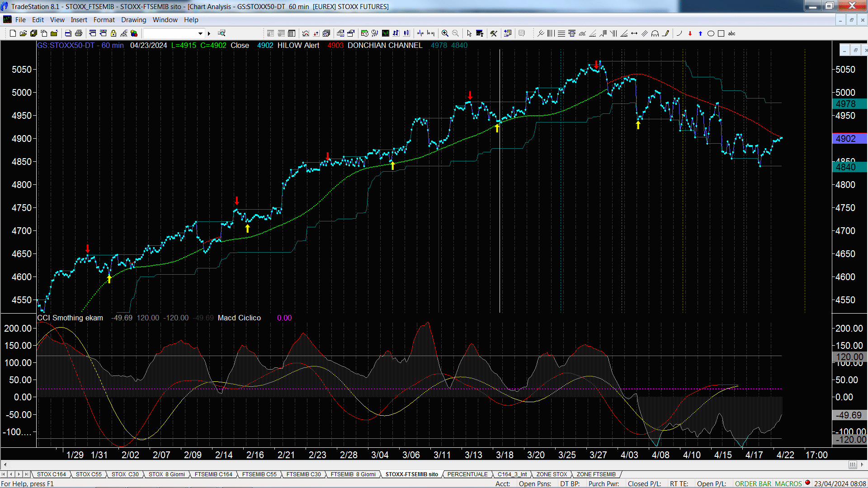Image resolution: width=868 pixels, height=488 pixels.
Task: Click the green-bars black chart icon
Action: 386,33
